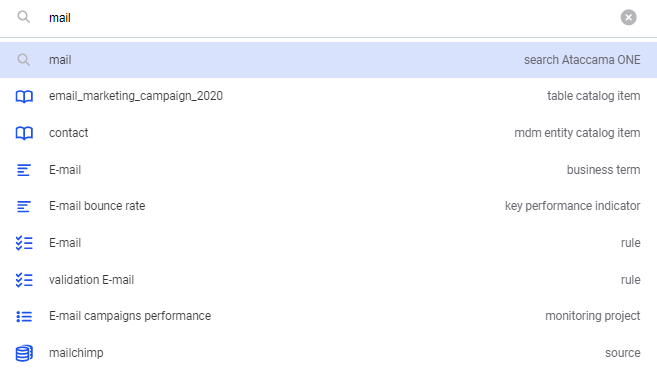This screenshot has height=374, width=657.
Task: Click into the search input containing 'mail'
Action: point(331,18)
